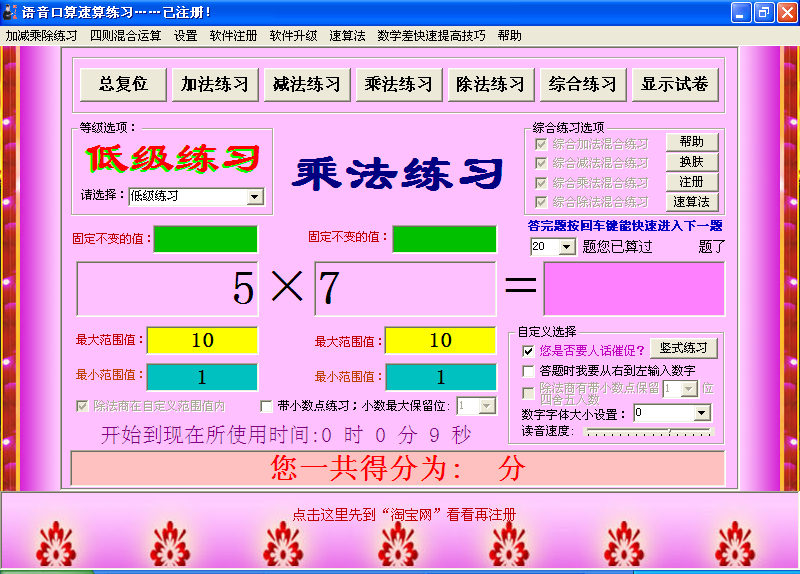Click left teal 最小范围值 field

(202, 377)
